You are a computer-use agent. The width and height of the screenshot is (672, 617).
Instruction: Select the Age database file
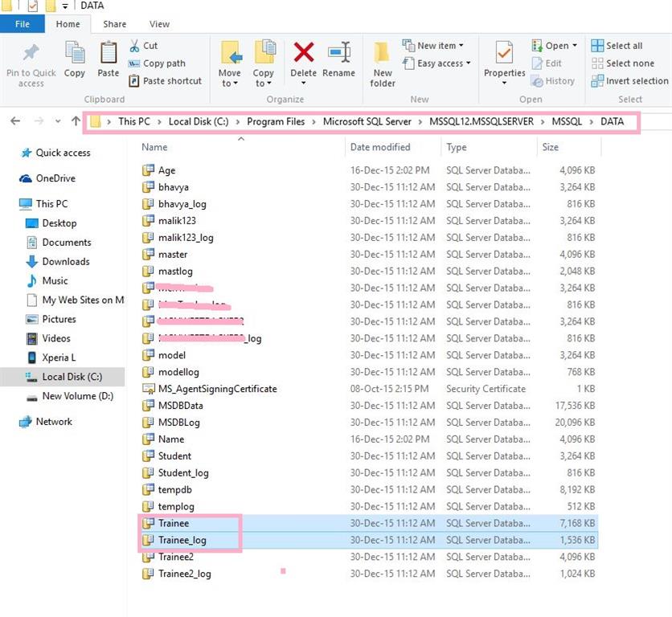click(166, 170)
